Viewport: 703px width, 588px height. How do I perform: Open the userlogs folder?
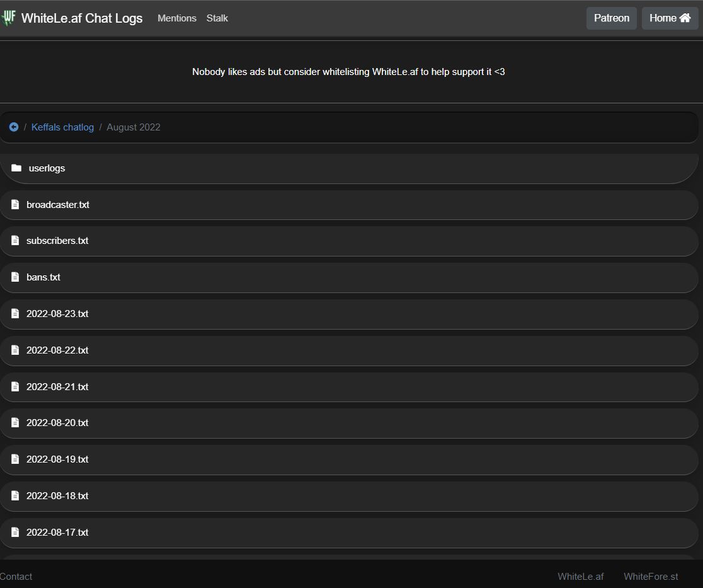click(x=349, y=168)
